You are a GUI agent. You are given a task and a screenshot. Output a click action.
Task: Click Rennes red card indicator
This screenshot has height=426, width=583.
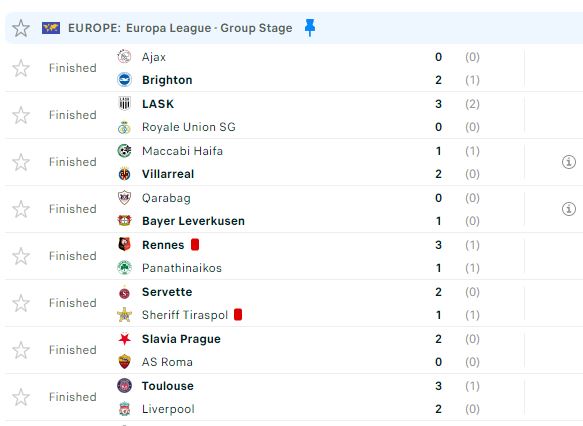click(x=195, y=245)
